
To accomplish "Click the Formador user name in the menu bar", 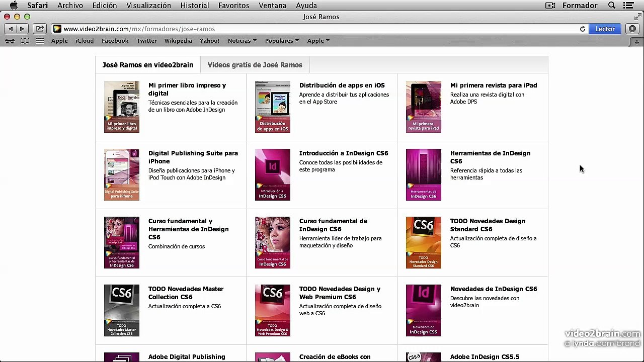I will click(x=580, y=6).
